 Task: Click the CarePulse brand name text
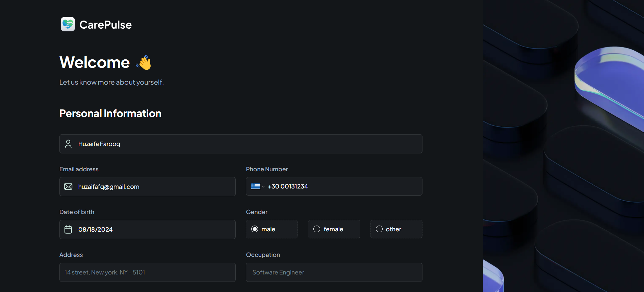click(106, 25)
